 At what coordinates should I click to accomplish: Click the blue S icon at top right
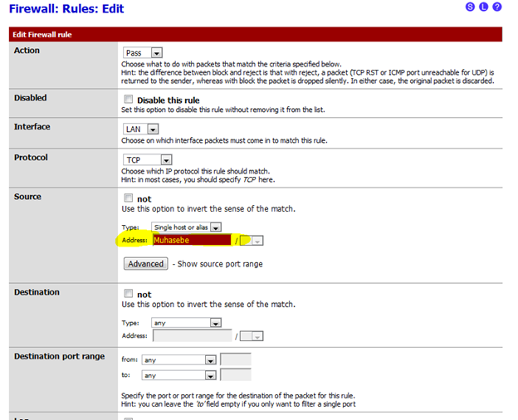[470, 7]
